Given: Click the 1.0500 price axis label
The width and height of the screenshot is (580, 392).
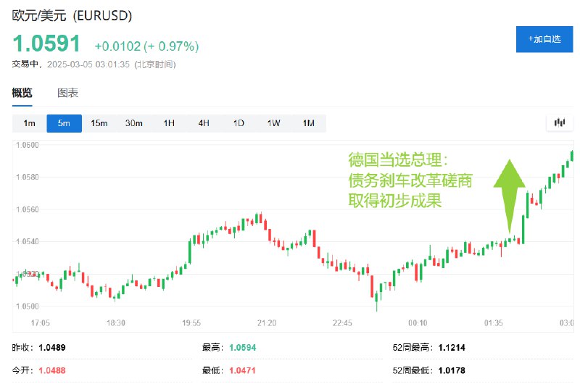Looking at the screenshot, I should 28,306.
